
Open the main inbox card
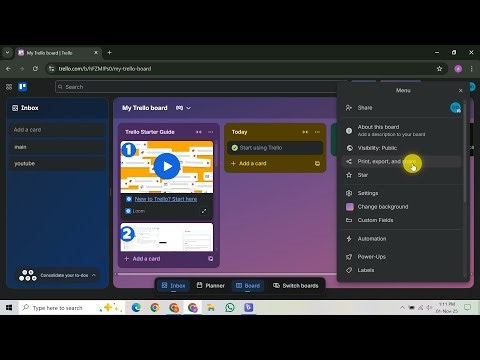57,147
